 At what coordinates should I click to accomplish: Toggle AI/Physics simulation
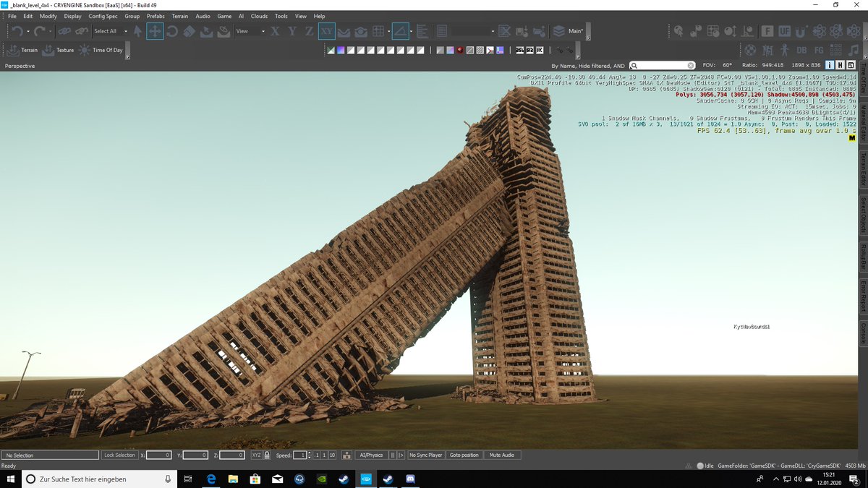point(371,455)
